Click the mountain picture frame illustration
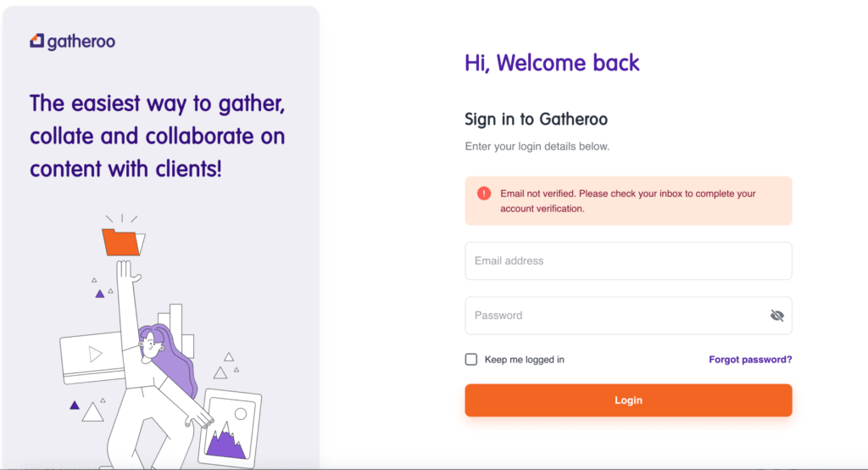Image resolution: width=868 pixels, height=470 pixels. (230, 428)
